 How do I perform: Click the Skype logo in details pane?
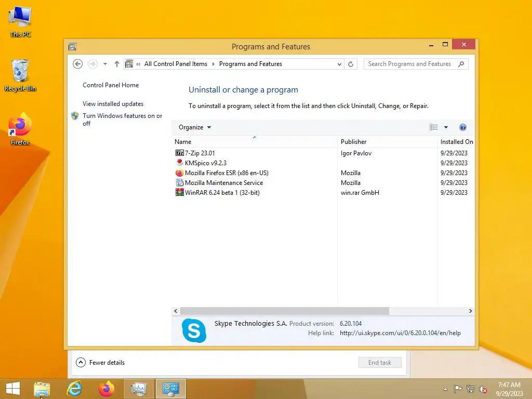click(x=194, y=330)
